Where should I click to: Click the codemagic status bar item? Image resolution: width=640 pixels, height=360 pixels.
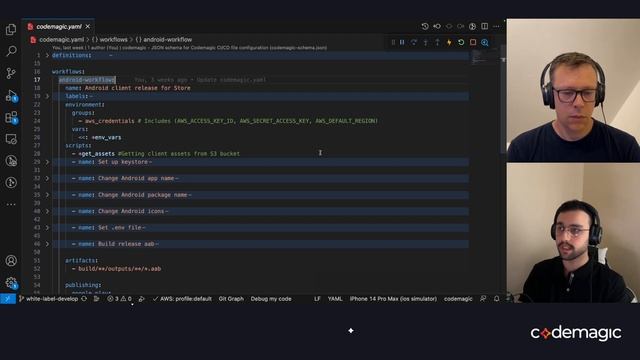458,299
